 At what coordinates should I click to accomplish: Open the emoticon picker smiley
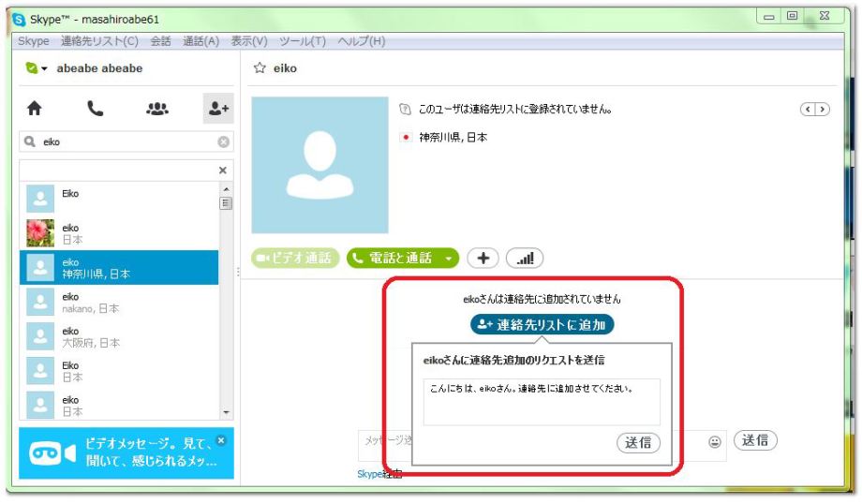coord(714,442)
